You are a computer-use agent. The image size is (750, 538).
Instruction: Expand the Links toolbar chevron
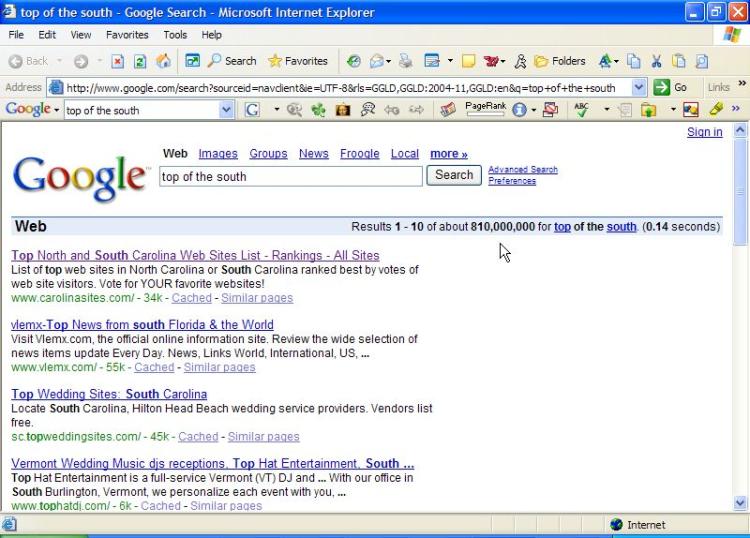742,84
